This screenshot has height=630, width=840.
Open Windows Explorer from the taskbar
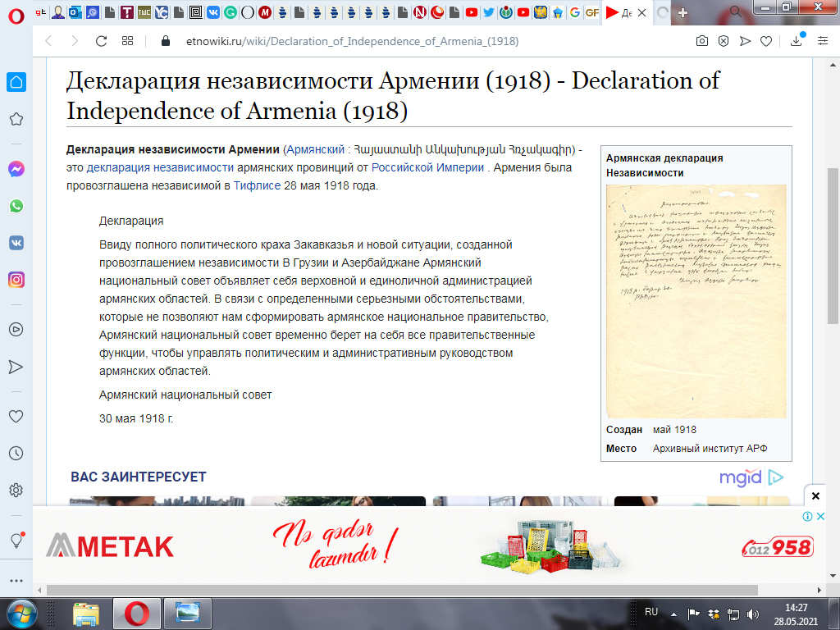click(x=86, y=614)
